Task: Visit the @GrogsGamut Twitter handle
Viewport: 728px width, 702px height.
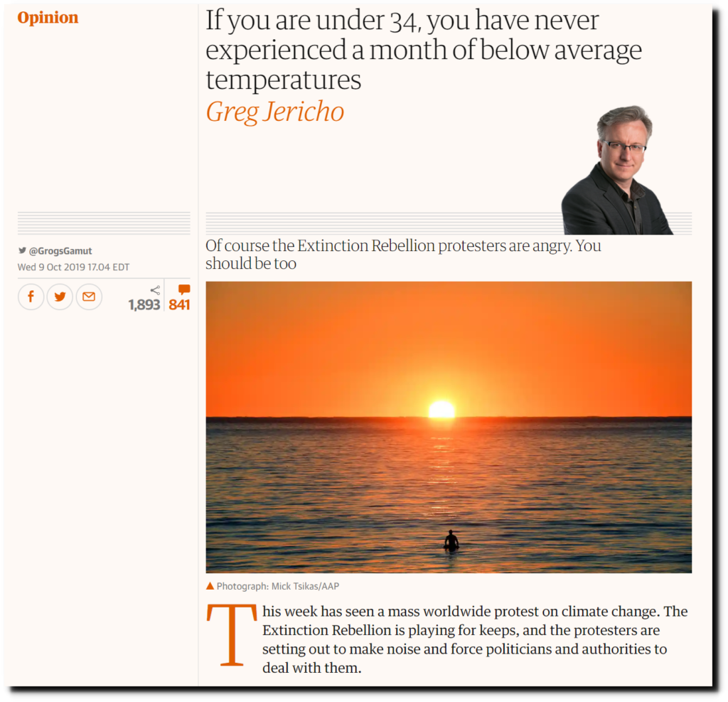Action: coord(60,251)
